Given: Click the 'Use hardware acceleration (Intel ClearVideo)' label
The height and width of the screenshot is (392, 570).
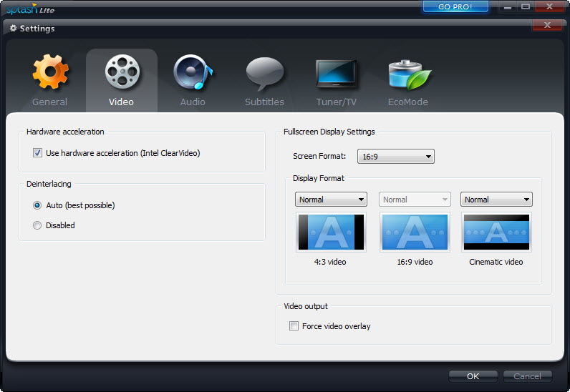Looking at the screenshot, I should (x=123, y=153).
